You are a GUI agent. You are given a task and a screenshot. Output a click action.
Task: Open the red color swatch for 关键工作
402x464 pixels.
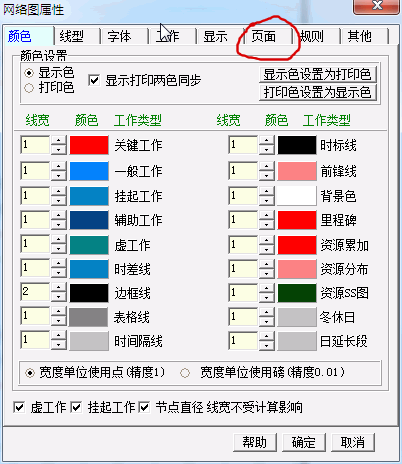click(89, 145)
